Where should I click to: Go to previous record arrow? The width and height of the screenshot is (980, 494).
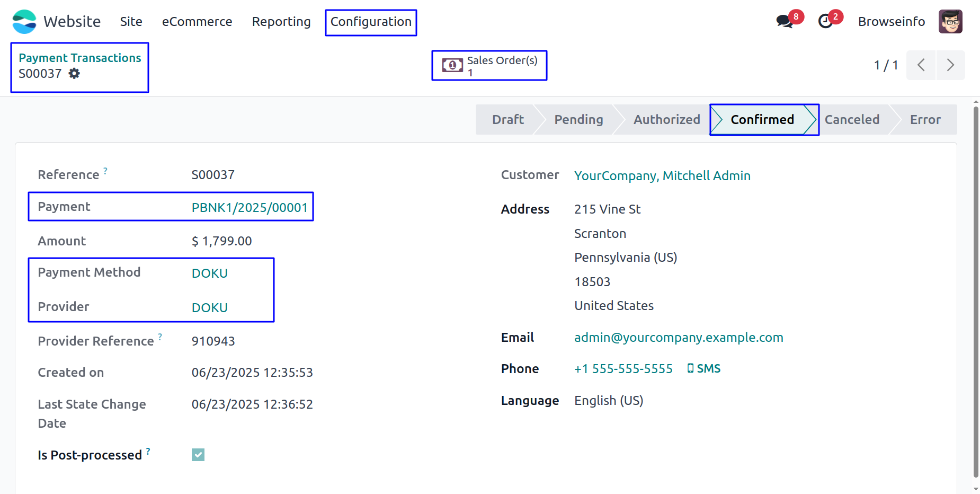click(x=921, y=65)
